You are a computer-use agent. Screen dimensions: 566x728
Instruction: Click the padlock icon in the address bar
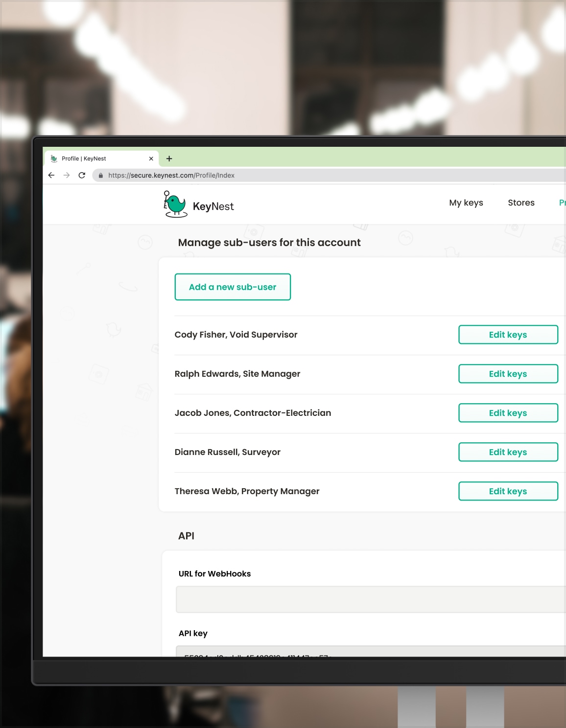click(100, 175)
